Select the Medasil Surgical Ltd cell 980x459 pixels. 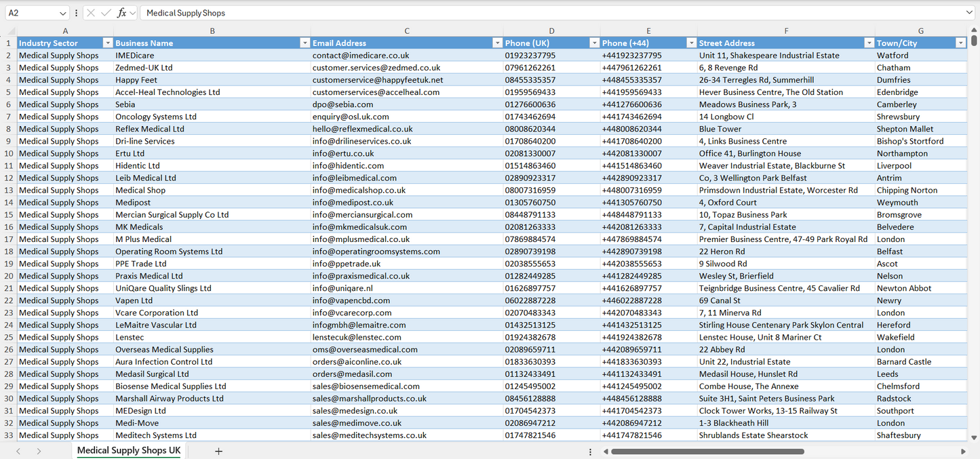pos(212,374)
